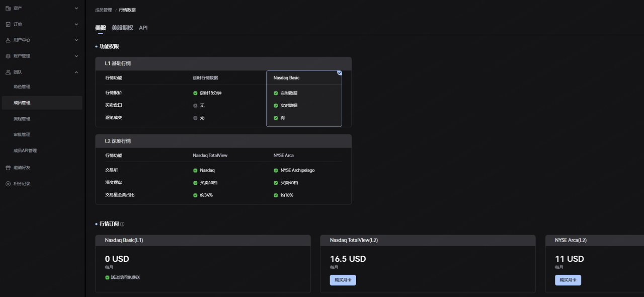Click green check beside 活动期间免费送
The width and height of the screenshot is (644, 297).
tap(107, 277)
